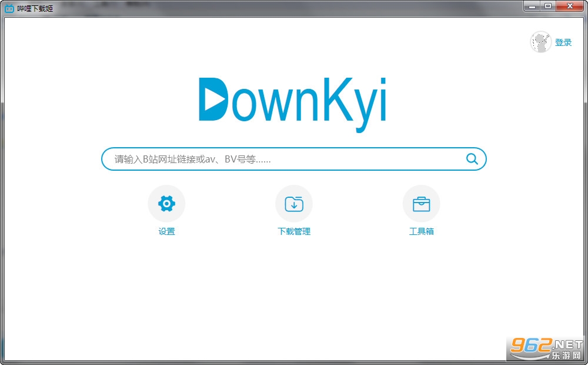The width and height of the screenshot is (588, 365).
Task: Open the download management folder icon
Action: click(294, 204)
